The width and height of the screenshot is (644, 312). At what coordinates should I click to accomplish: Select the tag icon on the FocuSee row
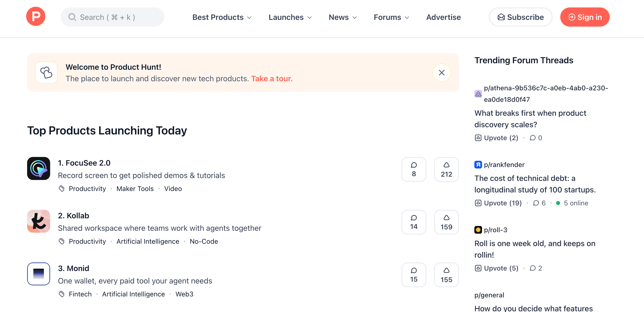[61, 189]
